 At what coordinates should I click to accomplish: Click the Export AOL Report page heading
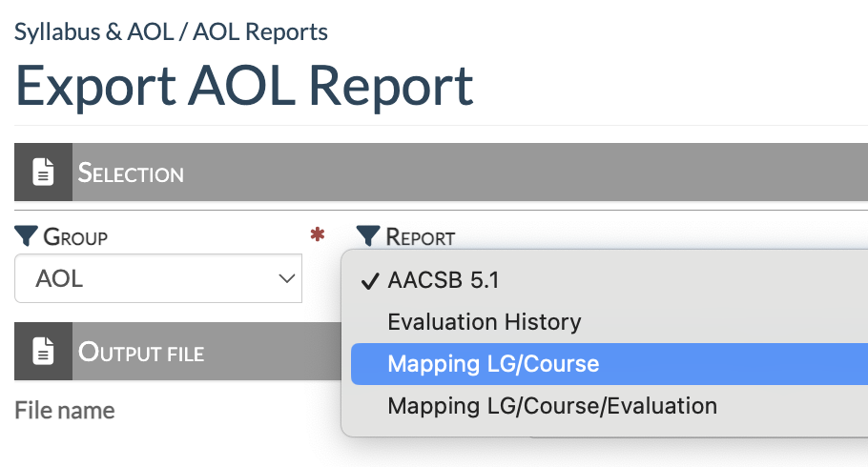(244, 87)
